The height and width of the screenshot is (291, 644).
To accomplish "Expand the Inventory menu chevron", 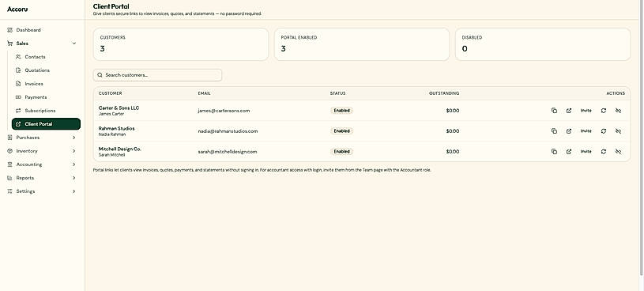I will click(x=74, y=151).
